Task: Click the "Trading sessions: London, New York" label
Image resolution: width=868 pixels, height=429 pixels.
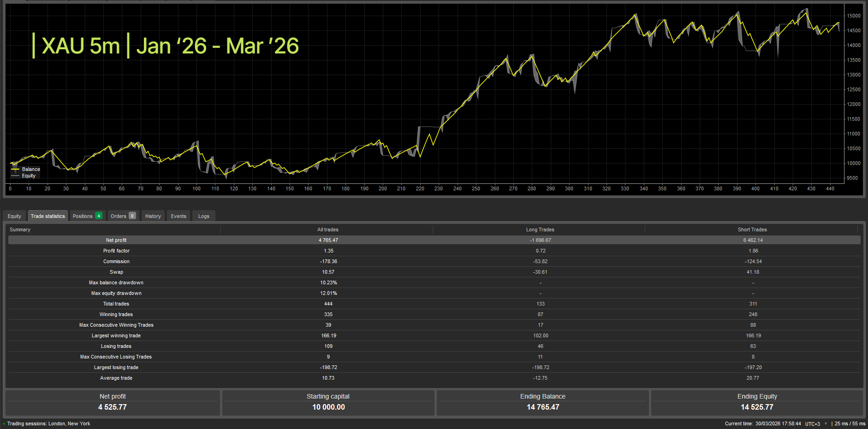Action: coord(48,423)
